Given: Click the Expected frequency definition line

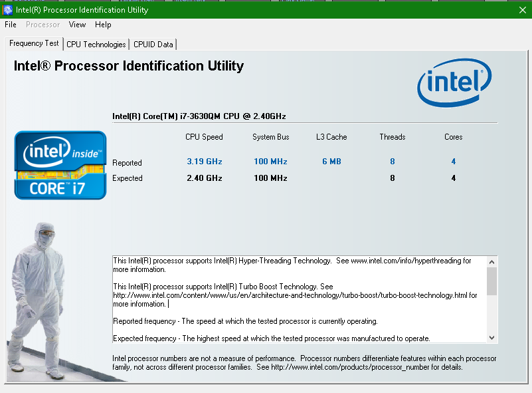Looking at the screenshot, I should point(272,338).
